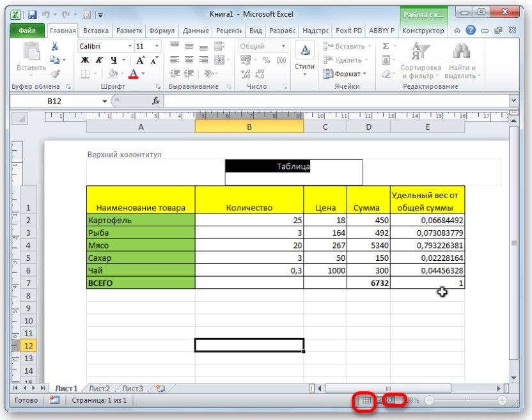Click the Insert Function fx icon

click(x=155, y=101)
